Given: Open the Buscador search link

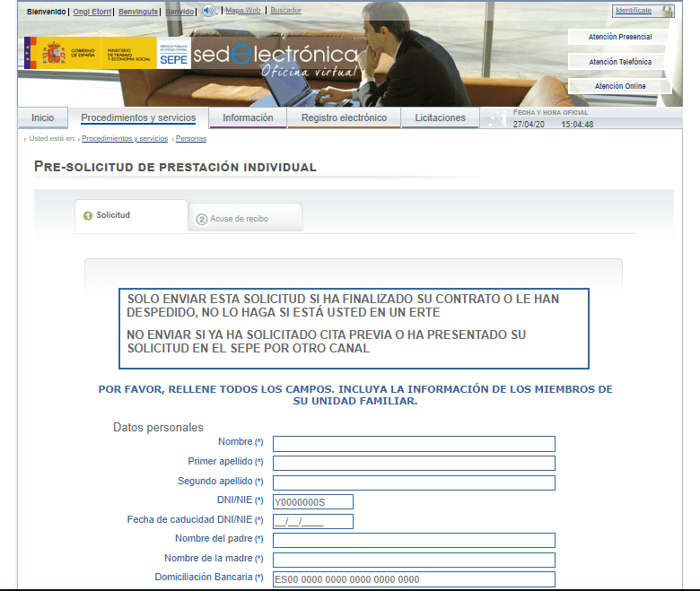Looking at the screenshot, I should tap(285, 11).
